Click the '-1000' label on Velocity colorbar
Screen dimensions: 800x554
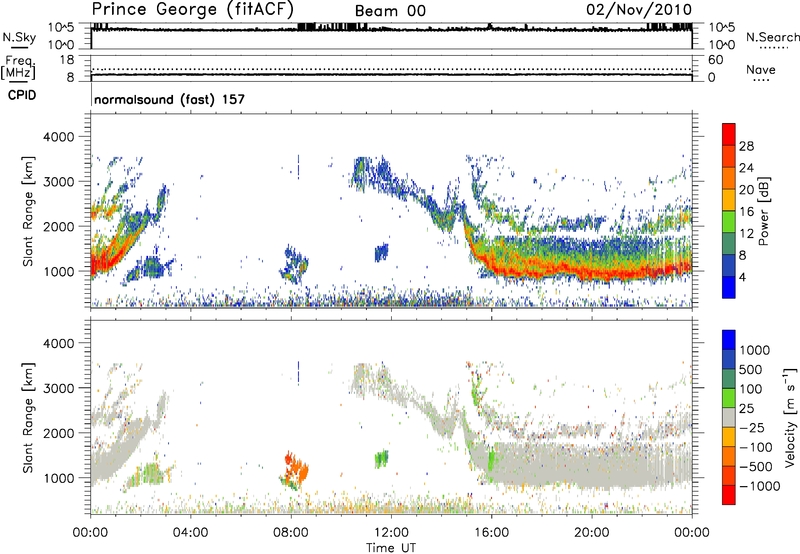click(x=760, y=486)
